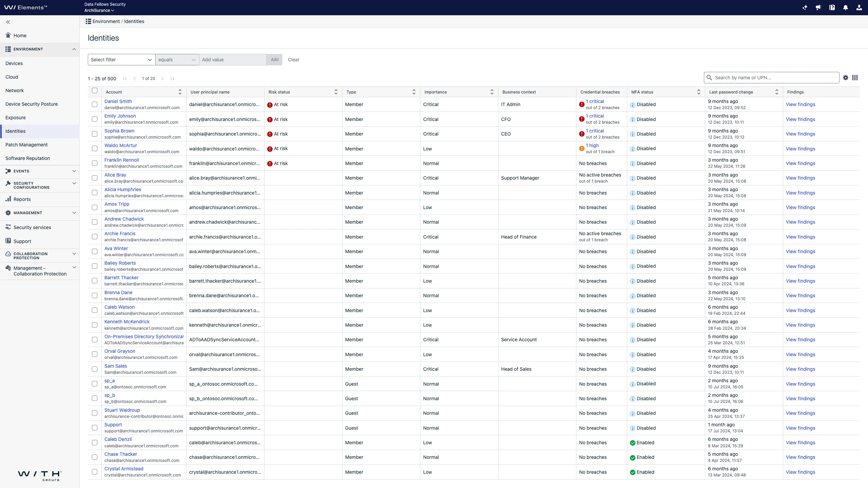This screenshot has width=868, height=488.
Task: Collapse the sidebar with double-chevron icon
Action: tap(8, 22)
